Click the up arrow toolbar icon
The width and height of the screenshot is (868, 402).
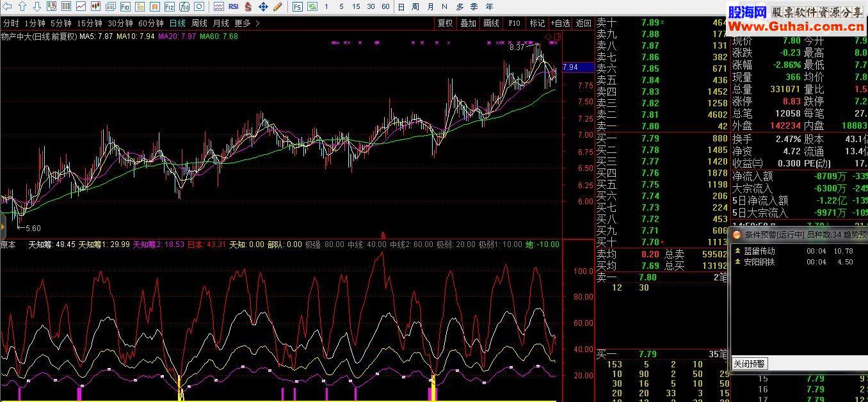click(22, 6)
